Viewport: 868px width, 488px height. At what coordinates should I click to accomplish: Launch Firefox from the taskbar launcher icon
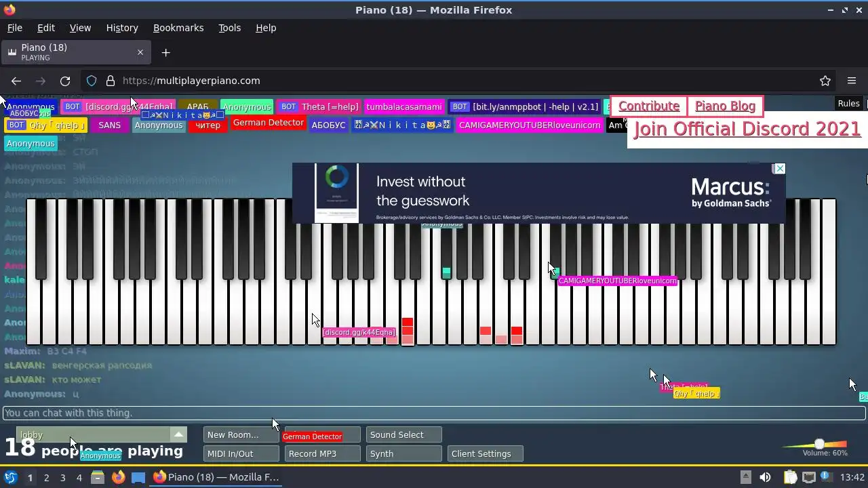[x=118, y=477]
